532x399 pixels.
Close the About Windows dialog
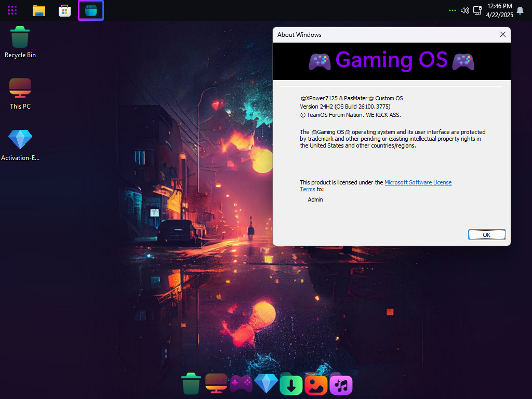point(503,35)
